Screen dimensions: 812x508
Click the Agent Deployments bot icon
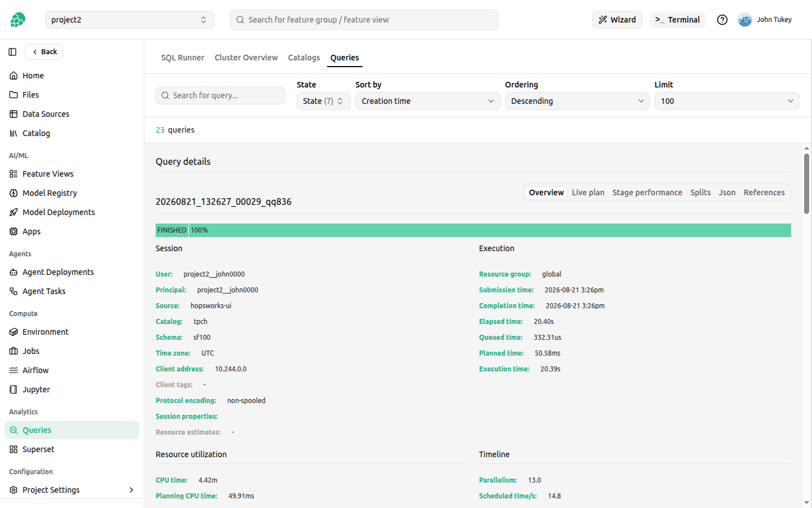pos(14,272)
